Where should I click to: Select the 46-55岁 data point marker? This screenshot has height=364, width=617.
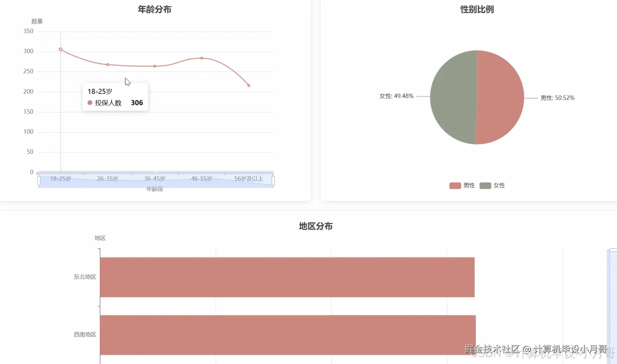[202, 58]
